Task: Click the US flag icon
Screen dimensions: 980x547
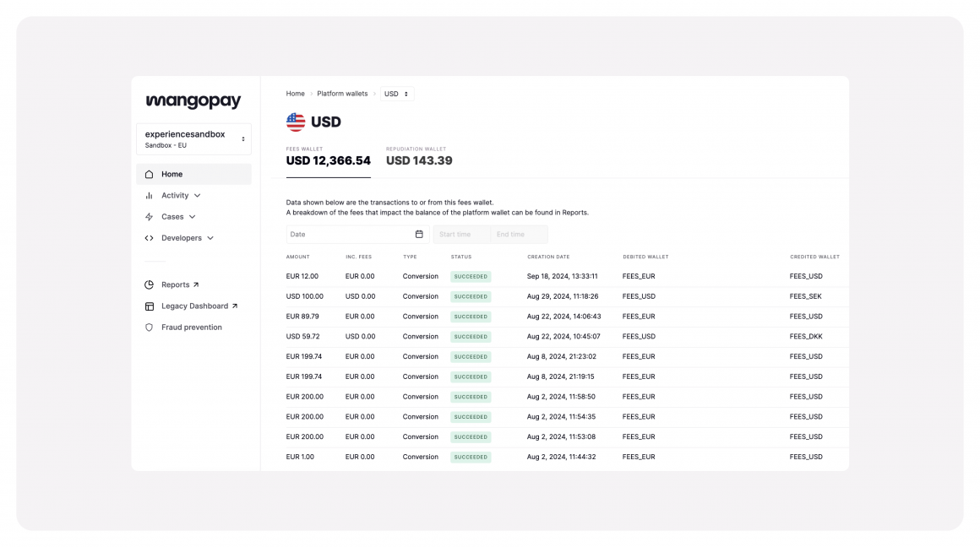Action: tap(296, 122)
